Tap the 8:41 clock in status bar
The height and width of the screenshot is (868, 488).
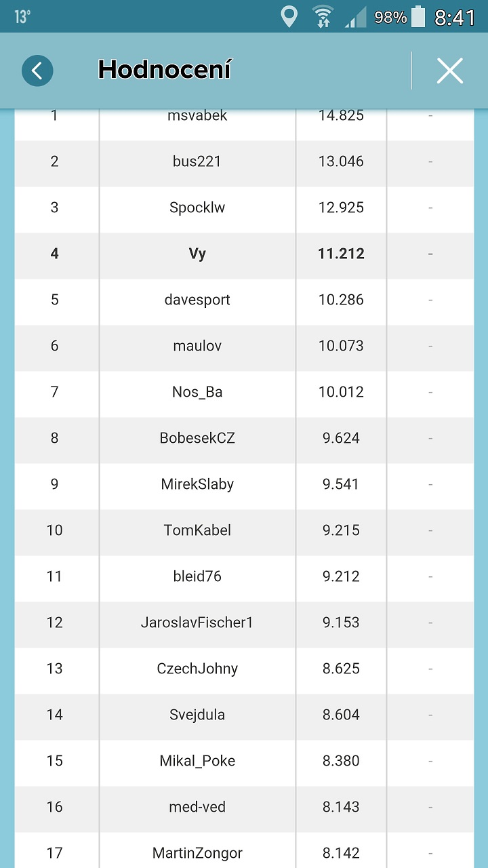pyautogui.click(x=455, y=17)
